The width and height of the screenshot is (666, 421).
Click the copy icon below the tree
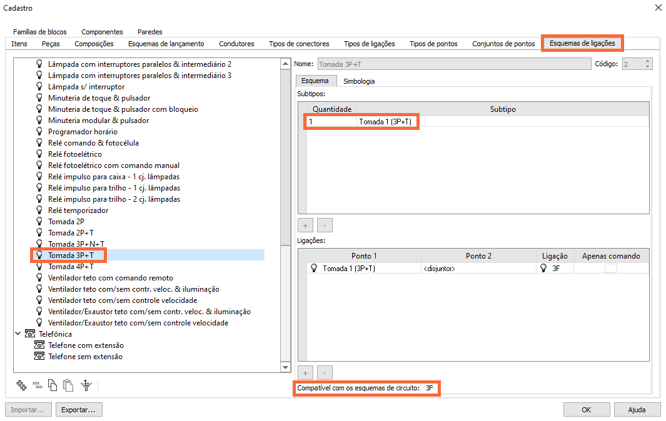click(x=53, y=385)
